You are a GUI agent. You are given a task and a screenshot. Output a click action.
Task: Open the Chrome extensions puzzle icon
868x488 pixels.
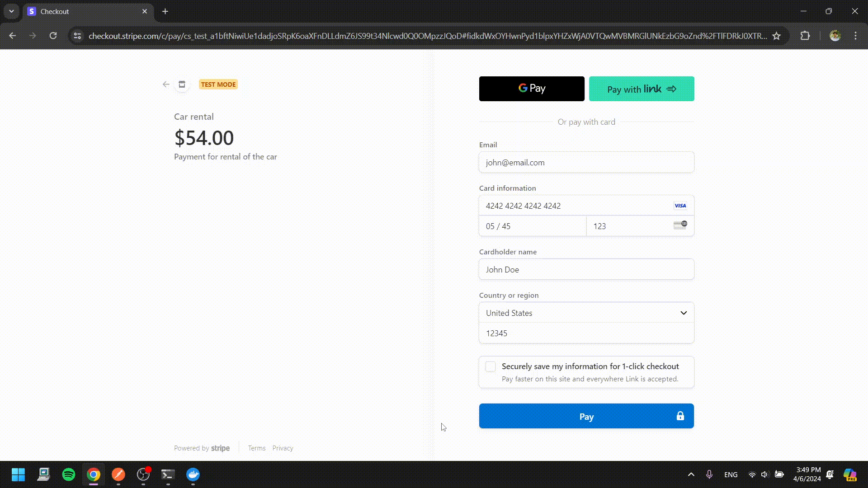click(805, 36)
